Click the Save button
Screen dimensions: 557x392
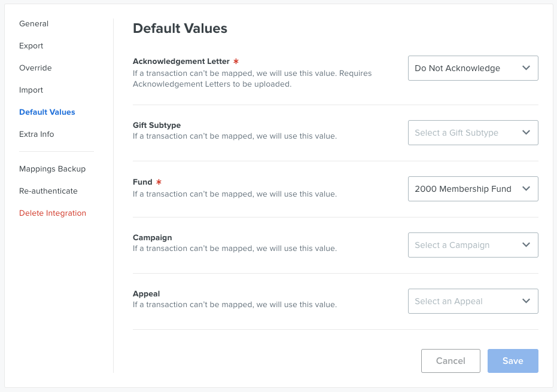tap(513, 361)
